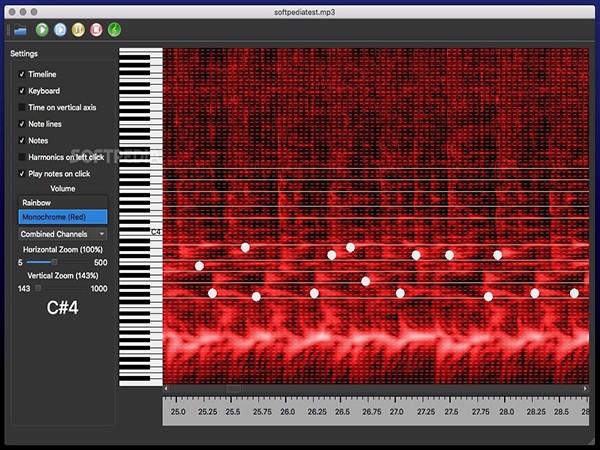Toggle the Note lines checkbox
The width and height of the screenshot is (600, 450).
tap(22, 124)
